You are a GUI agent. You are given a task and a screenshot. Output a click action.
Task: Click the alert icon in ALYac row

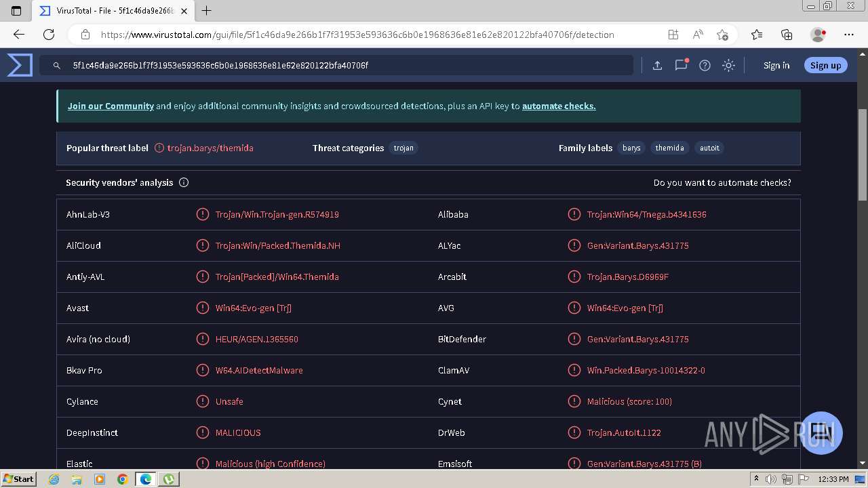coord(574,245)
